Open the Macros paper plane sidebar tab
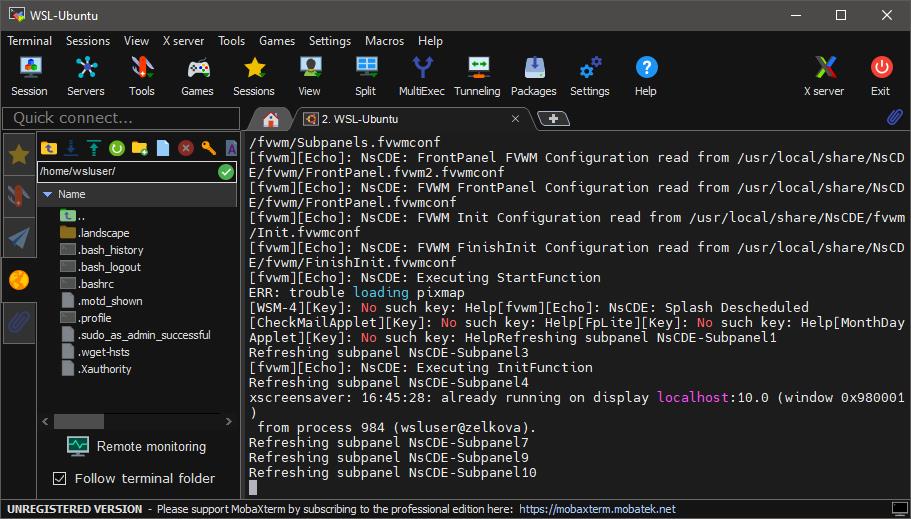911x519 pixels. pos(19,238)
